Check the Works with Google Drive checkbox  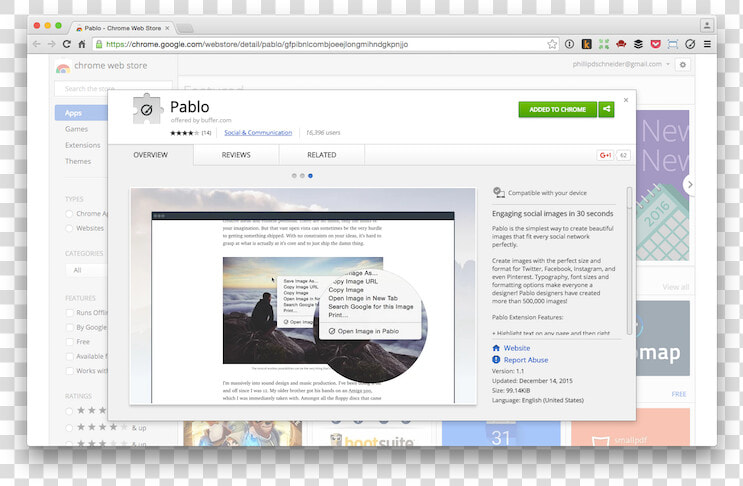[70, 370]
